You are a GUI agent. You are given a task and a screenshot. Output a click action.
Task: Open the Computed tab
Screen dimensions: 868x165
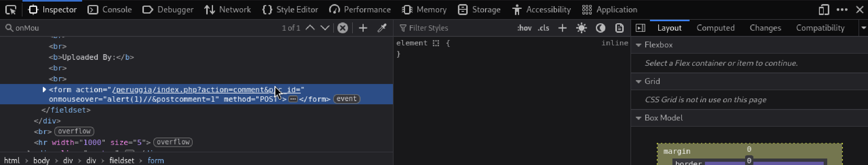(715, 28)
